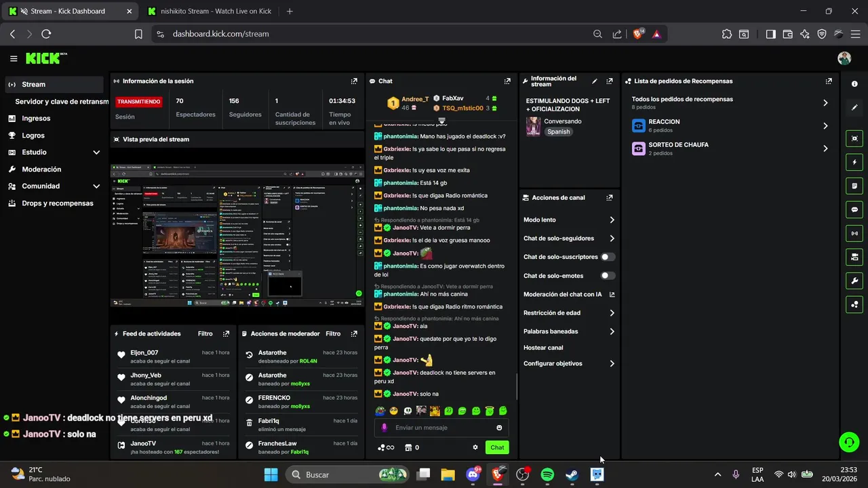Toggle the wrench widget icon in sidebar
868x488 pixels.
click(x=854, y=281)
